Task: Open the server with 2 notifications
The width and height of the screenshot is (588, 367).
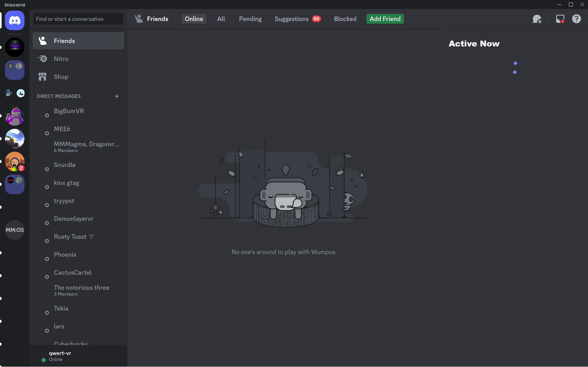Action: [x=14, y=161]
